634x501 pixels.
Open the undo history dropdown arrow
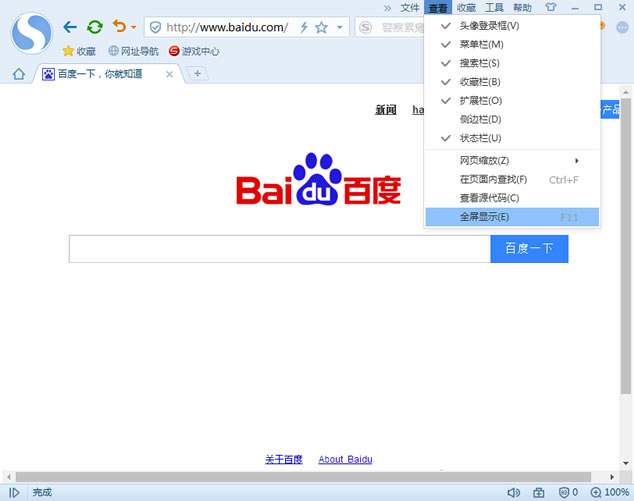tap(133, 27)
